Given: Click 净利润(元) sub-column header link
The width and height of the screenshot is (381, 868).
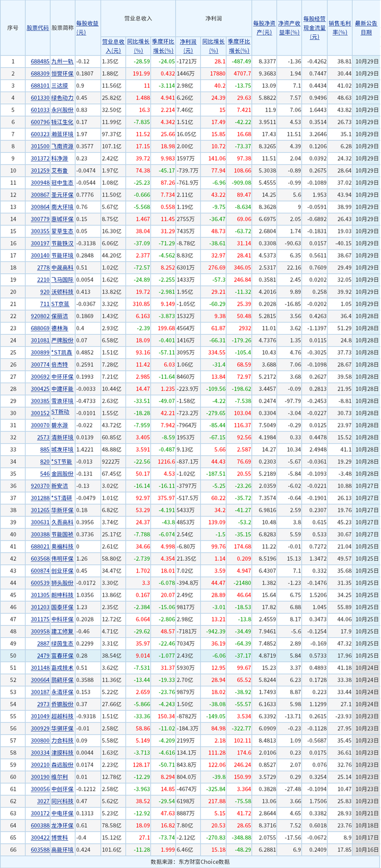Looking at the screenshot, I should [188, 46].
